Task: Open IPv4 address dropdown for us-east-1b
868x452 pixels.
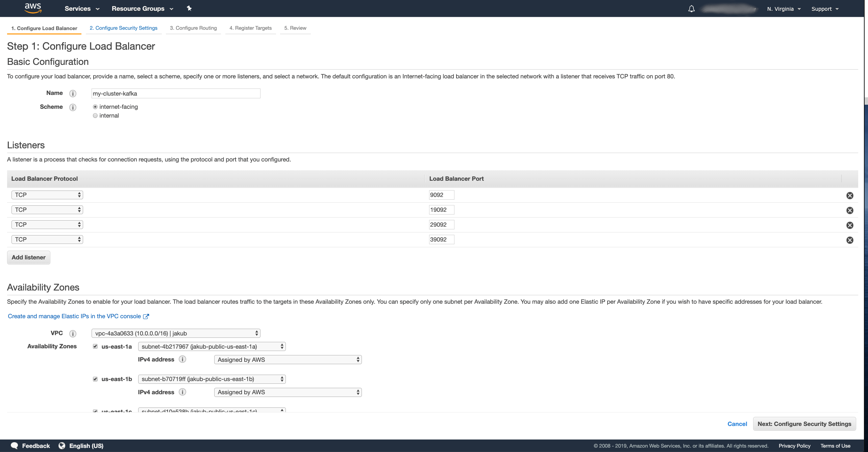Action: click(x=288, y=392)
